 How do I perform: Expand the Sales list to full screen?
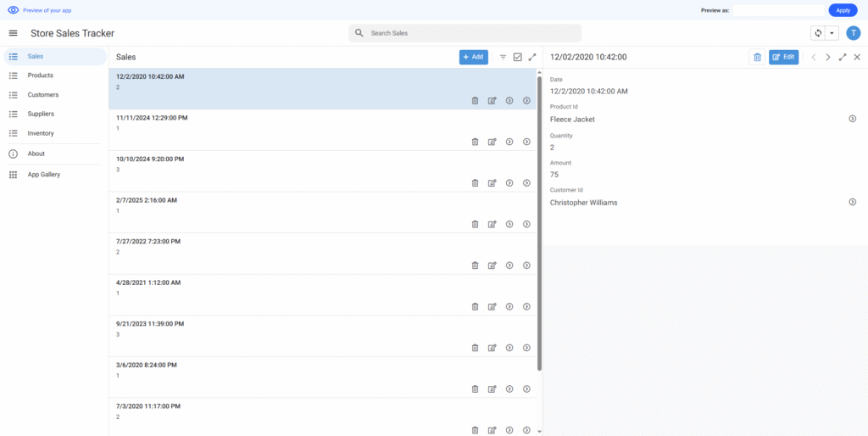(x=532, y=57)
